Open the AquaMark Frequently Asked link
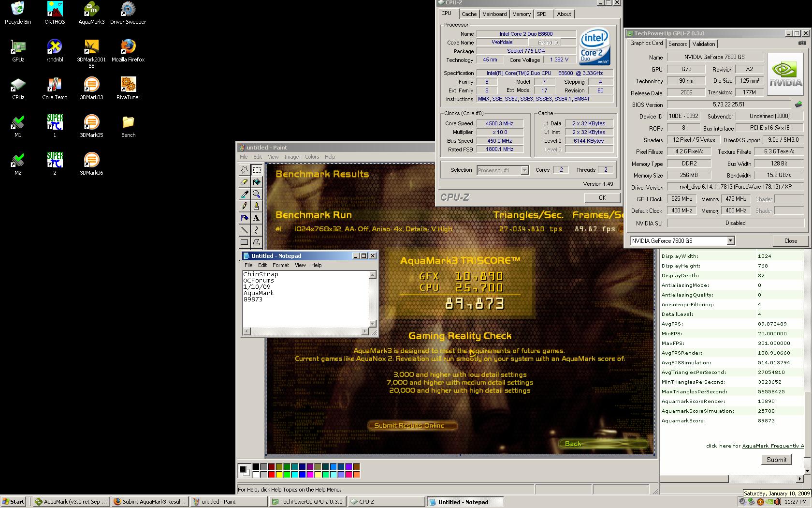 tap(773, 446)
